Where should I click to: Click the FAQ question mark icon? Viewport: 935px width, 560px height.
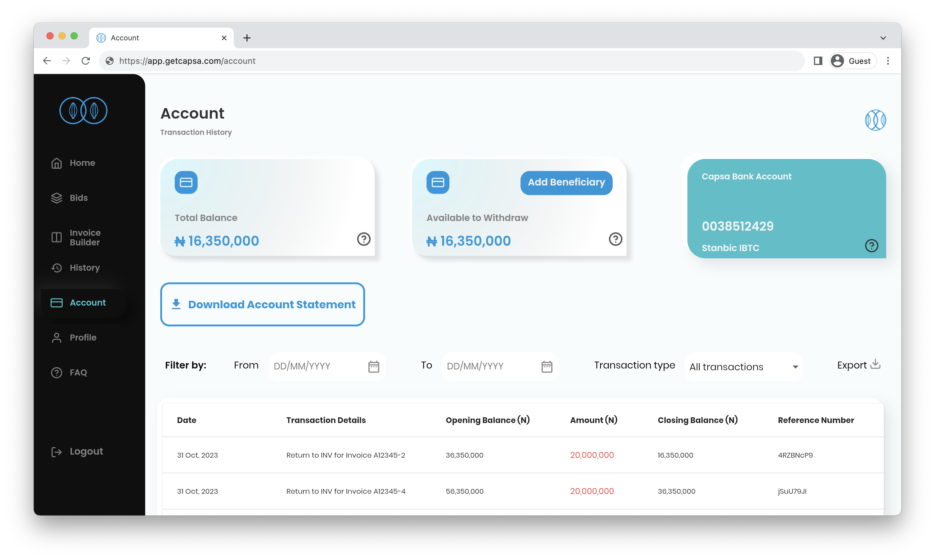[x=57, y=372]
